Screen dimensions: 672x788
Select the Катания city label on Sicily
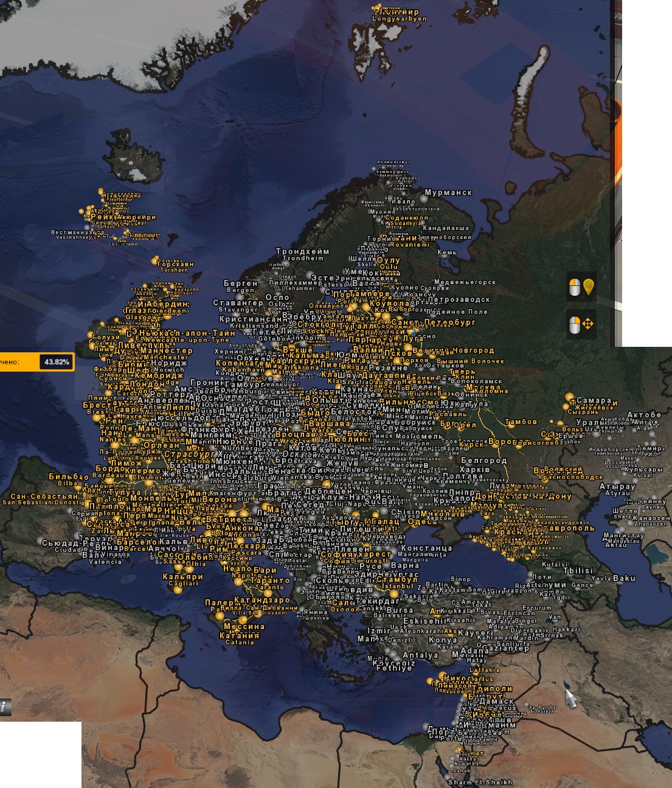tap(239, 635)
